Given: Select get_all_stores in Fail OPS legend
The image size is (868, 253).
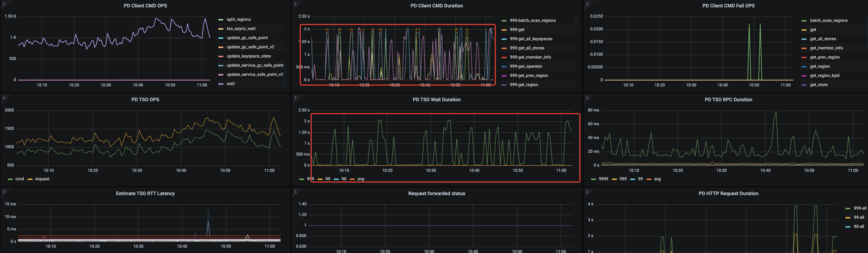Looking at the screenshot, I should click(823, 39).
